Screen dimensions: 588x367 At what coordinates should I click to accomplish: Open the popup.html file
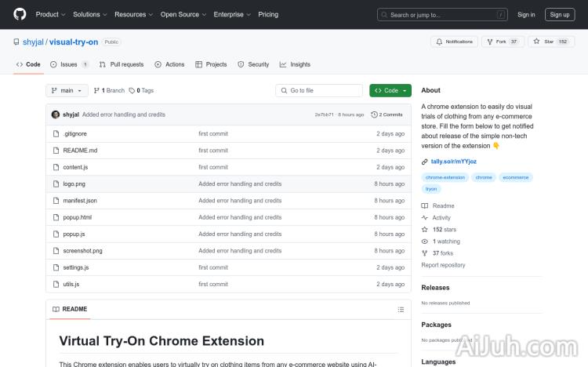coord(78,217)
